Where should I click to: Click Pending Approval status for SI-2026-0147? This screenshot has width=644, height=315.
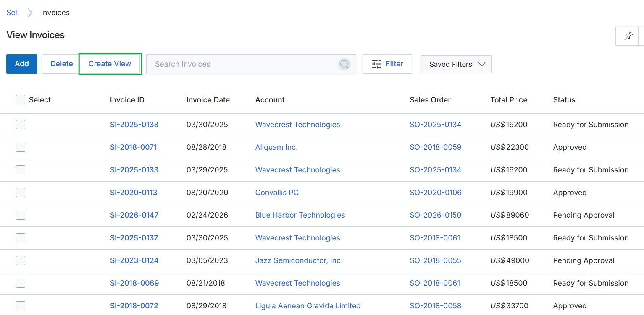point(584,215)
